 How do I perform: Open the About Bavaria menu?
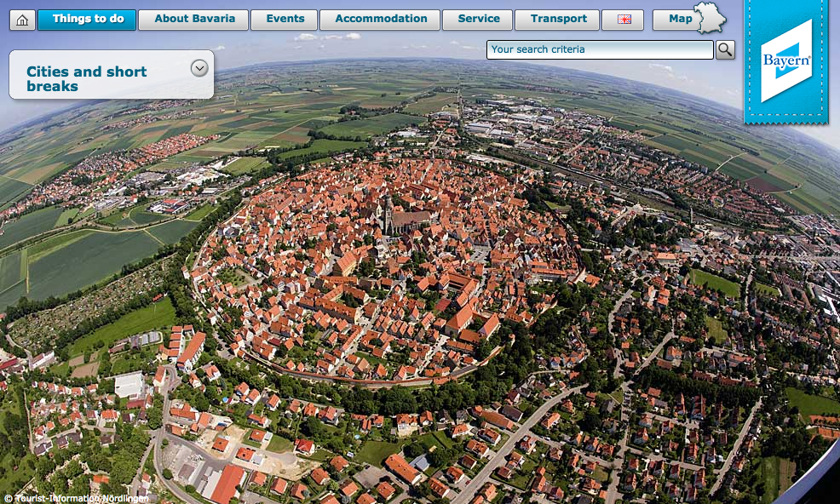[x=193, y=20]
